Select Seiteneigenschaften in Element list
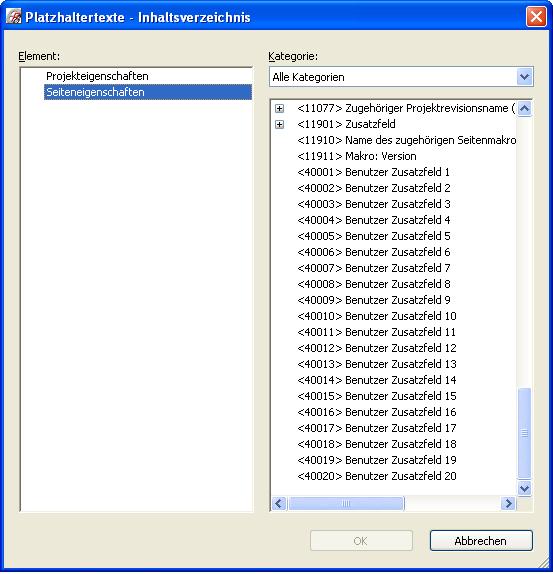This screenshot has width=553, height=574. (x=148, y=92)
